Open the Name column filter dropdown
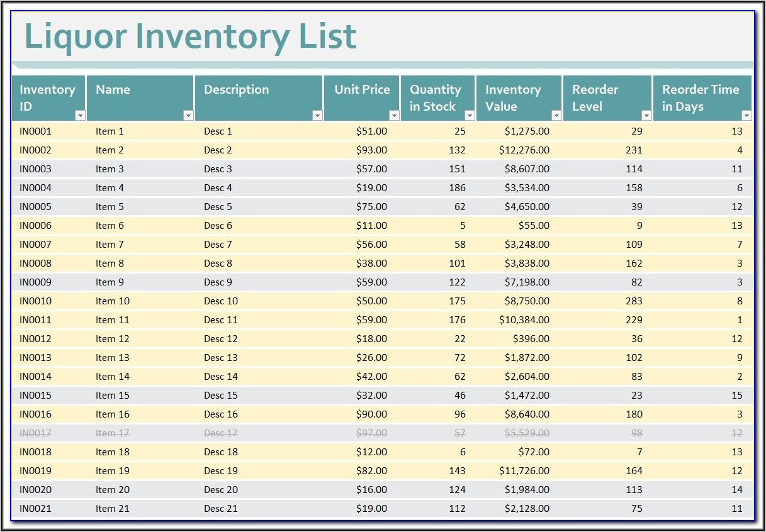This screenshot has height=532, width=766. tap(188, 116)
